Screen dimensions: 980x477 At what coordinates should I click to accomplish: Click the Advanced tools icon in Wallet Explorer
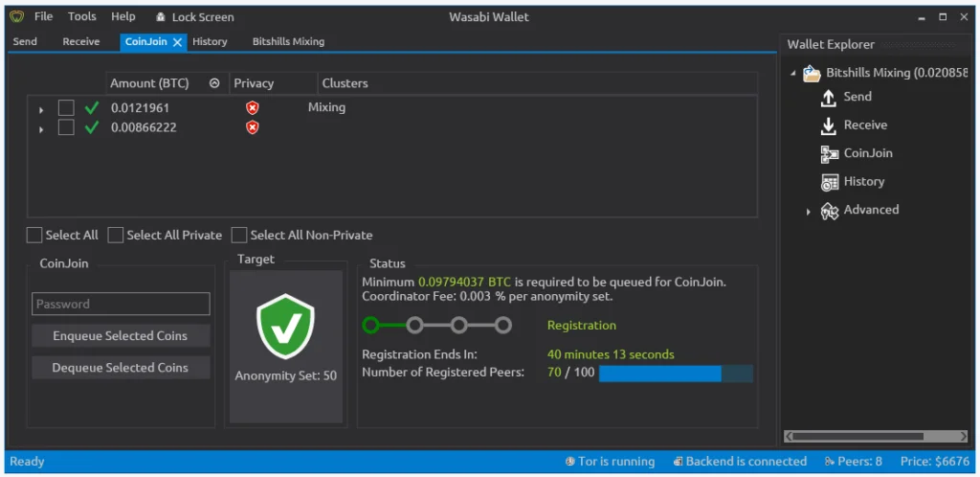point(830,211)
